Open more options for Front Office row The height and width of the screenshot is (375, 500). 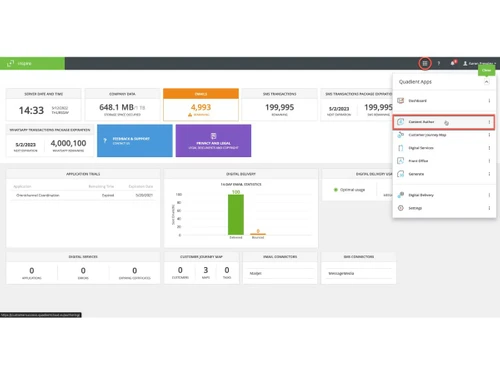[489, 161]
